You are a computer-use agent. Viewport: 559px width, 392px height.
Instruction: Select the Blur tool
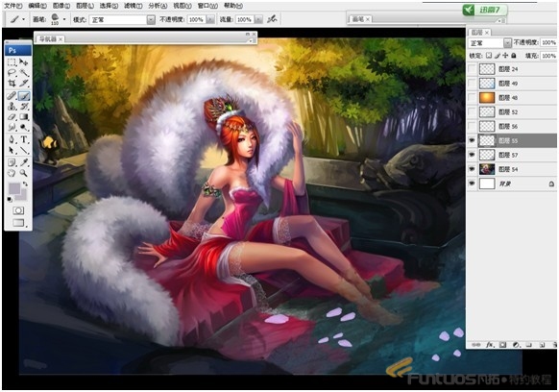coord(12,128)
